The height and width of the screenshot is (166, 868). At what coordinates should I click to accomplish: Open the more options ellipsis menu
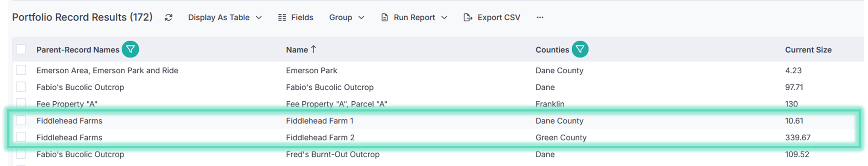pos(540,18)
